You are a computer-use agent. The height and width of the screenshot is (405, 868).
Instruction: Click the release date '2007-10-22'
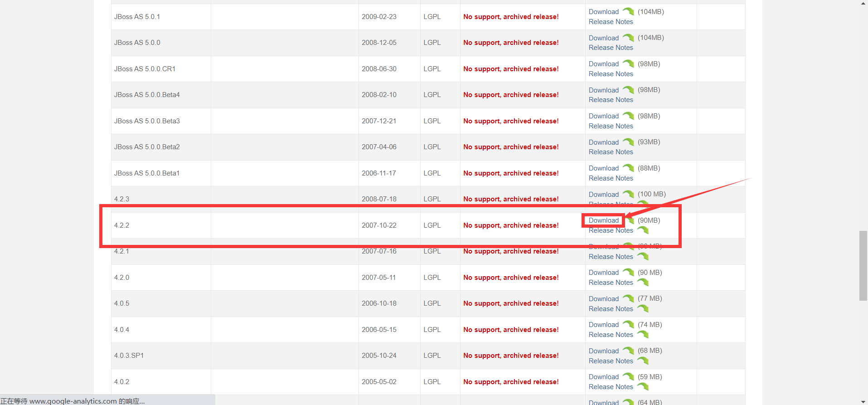pyautogui.click(x=379, y=225)
